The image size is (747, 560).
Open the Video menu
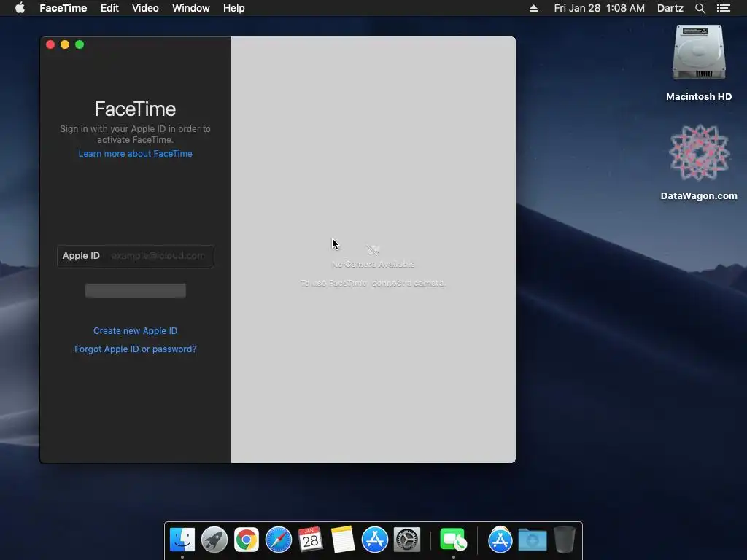145,8
